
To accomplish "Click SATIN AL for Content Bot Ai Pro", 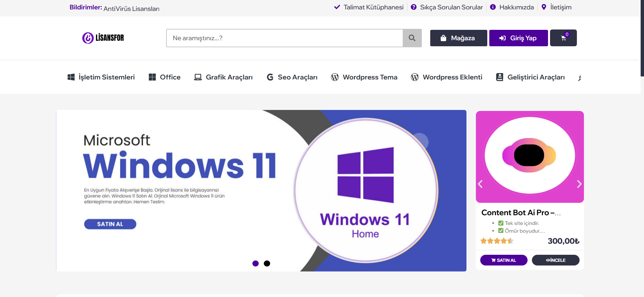I will [x=504, y=260].
